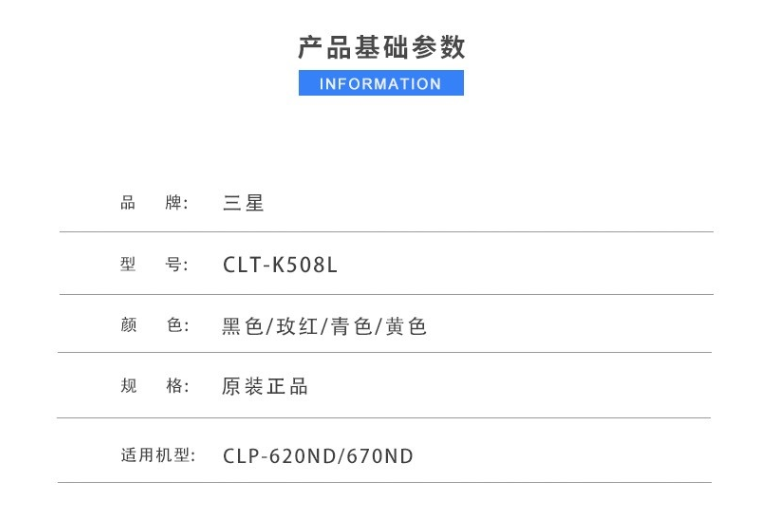This screenshot has width=772, height=532.
Task: Select the 型号 label
Action: [x=155, y=264]
